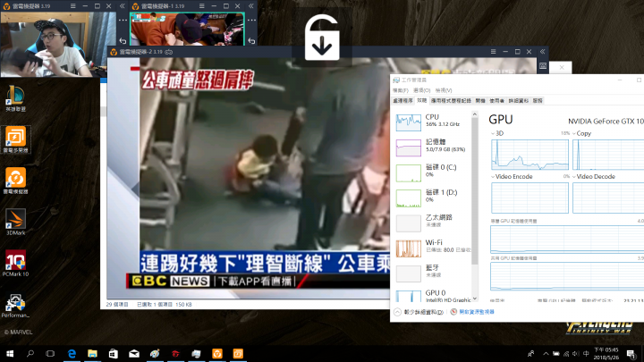Expand the Video Decode graph dropdown
Image resolution: width=644 pixels, height=362 pixels.
574,176
